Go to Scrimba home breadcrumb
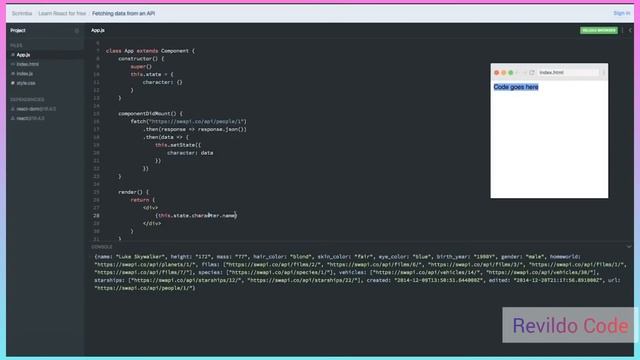Viewport: 640px width, 360px height. [x=22, y=13]
